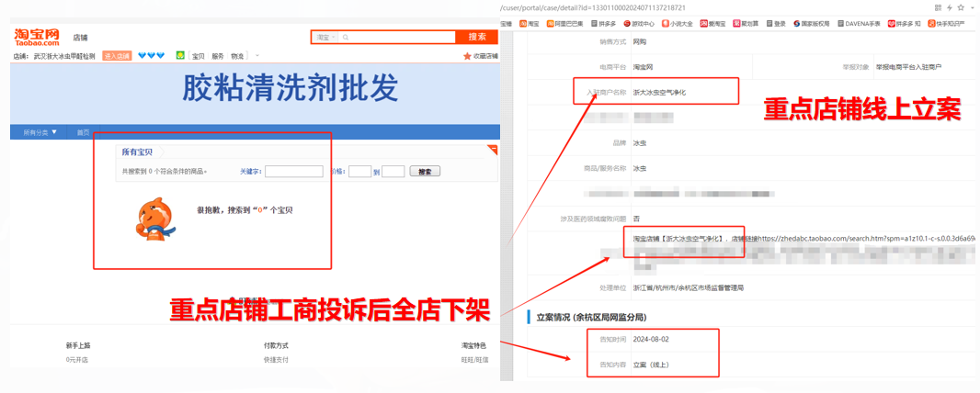This screenshot has width=980, height=393.
Task: Select the 所有宝贝 tab
Action: point(137,152)
